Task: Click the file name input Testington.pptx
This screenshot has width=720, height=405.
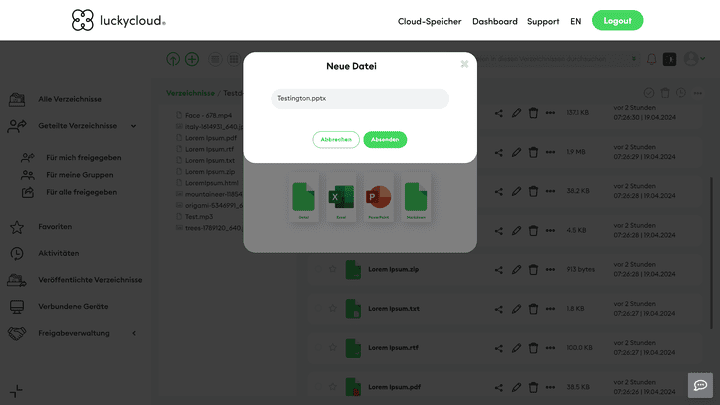Action: click(x=360, y=99)
